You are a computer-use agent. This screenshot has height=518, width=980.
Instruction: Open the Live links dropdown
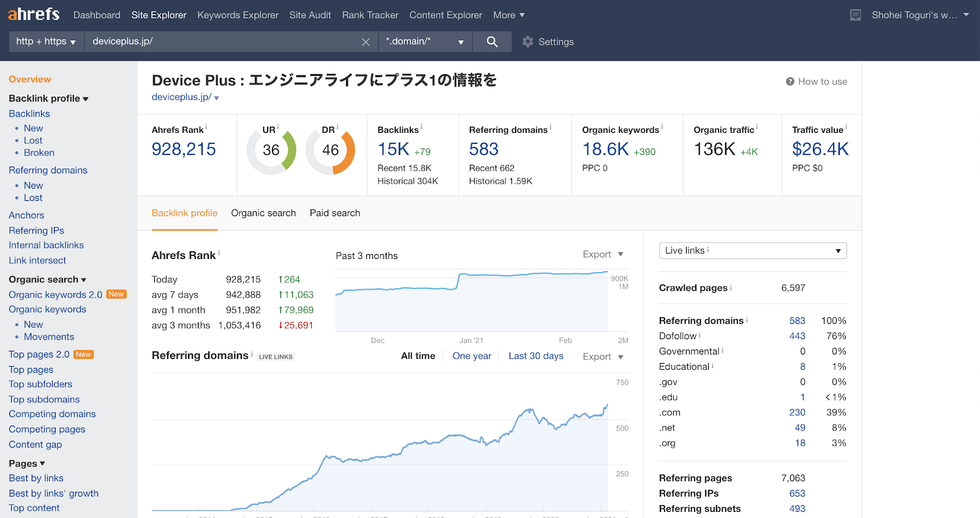coord(753,250)
